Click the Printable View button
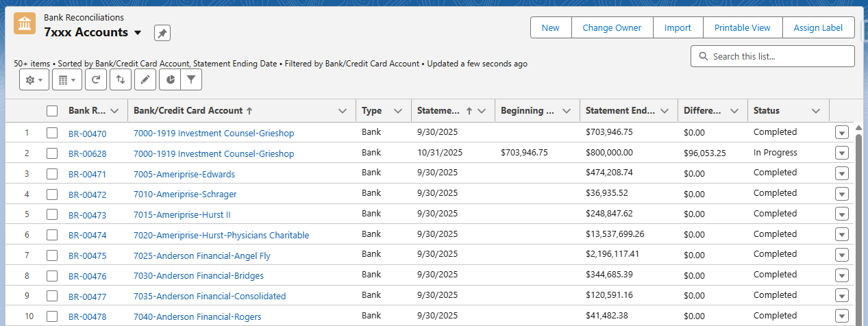 (742, 28)
